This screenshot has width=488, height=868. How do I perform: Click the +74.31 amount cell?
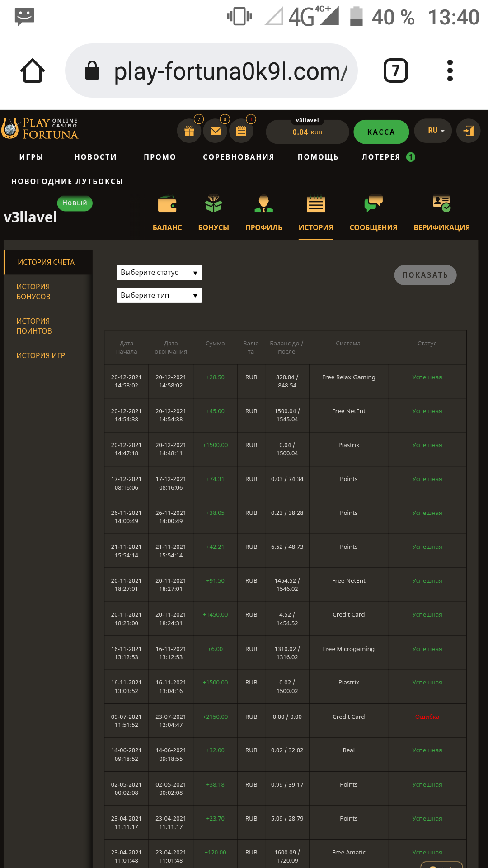coord(216,479)
